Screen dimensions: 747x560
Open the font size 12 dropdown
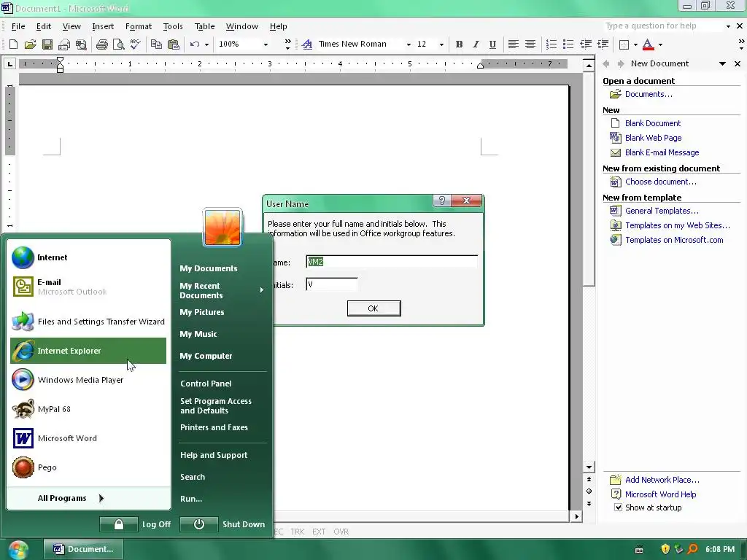click(x=441, y=44)
